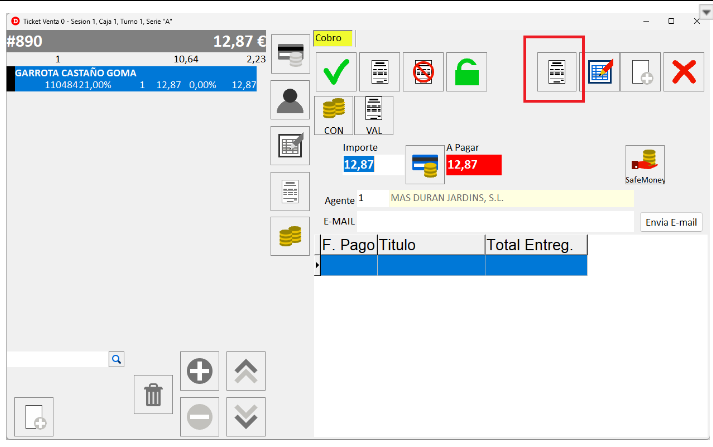Open the blue table edit icon

pos(600,72)
